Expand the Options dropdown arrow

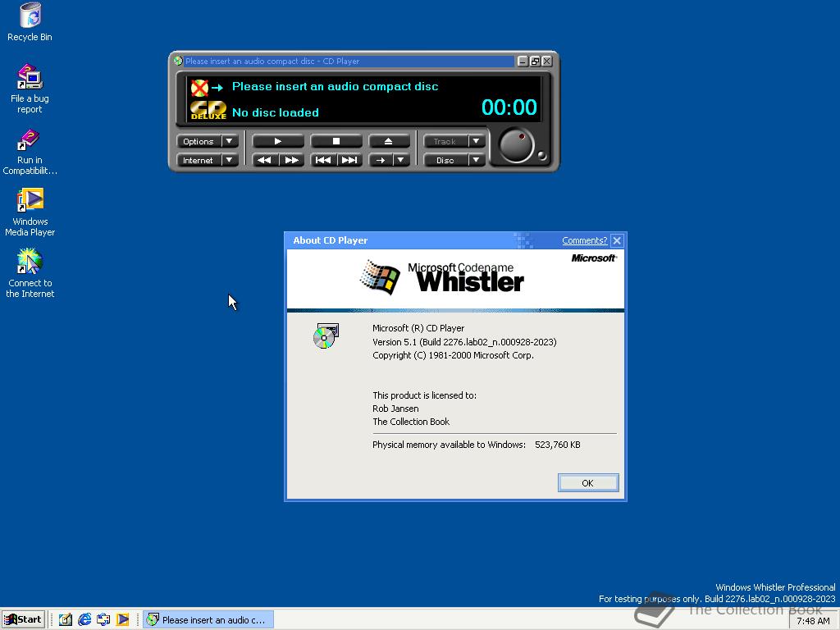230,141
